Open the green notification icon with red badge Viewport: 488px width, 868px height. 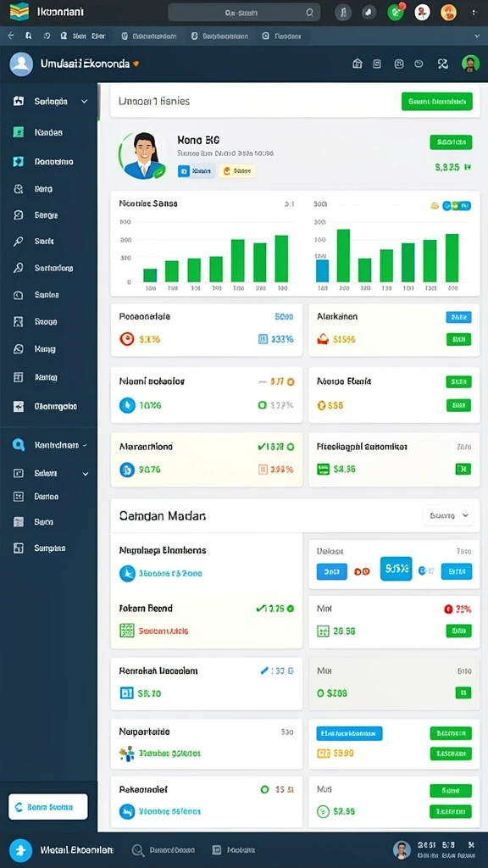pyautogui.click(x=396, y=12)
